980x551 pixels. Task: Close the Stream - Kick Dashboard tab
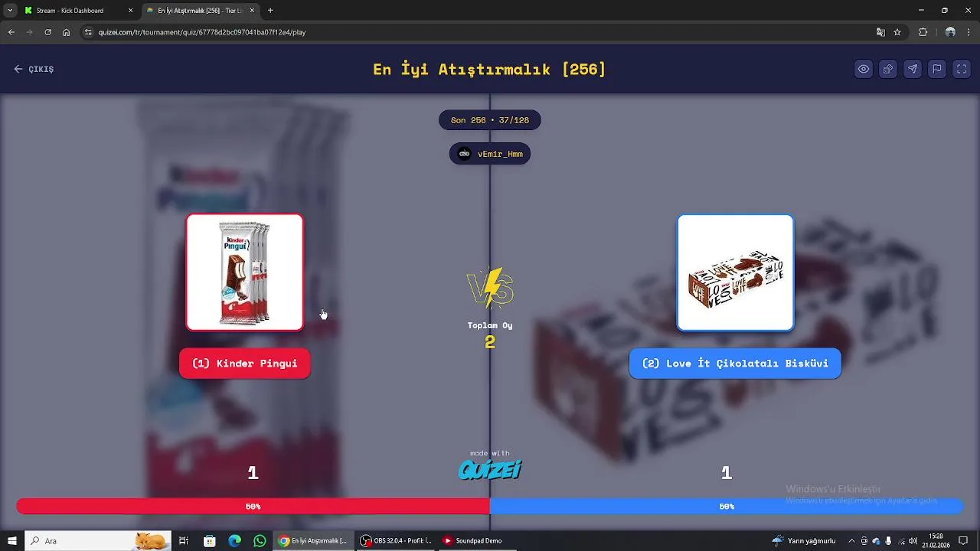point(130,11)
